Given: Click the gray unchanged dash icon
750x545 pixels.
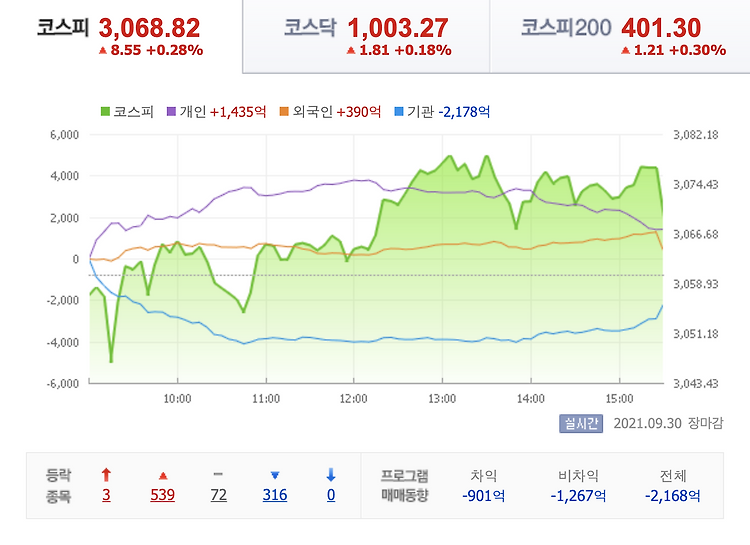Looking at the screenshot, I should click(218, 474).
